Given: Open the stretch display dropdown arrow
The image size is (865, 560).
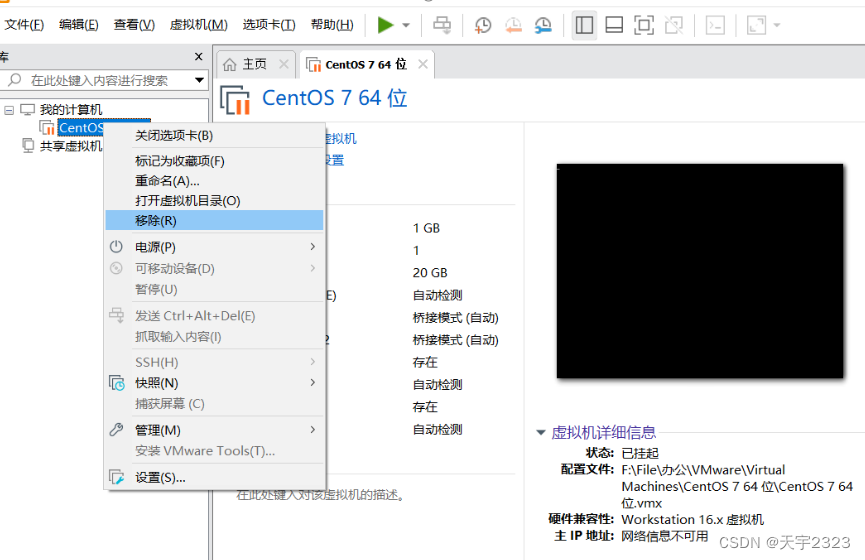Looking at the screenshot, I should tap(777, 25).
